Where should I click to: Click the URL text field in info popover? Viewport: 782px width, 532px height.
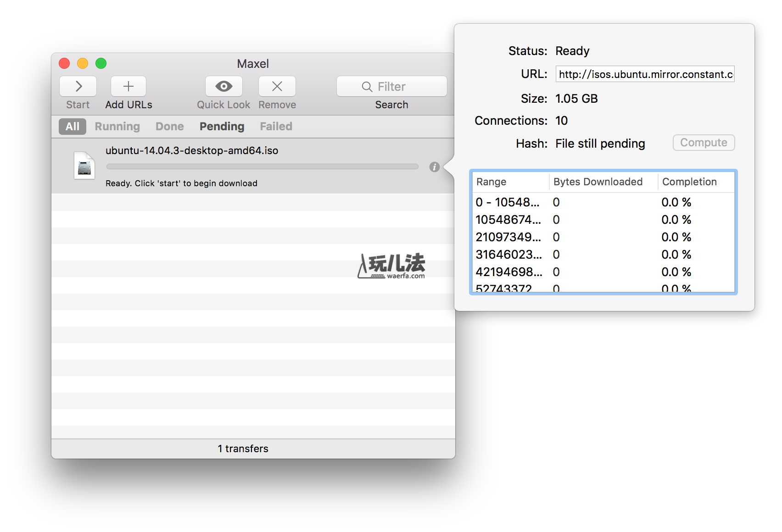point(645,74)
